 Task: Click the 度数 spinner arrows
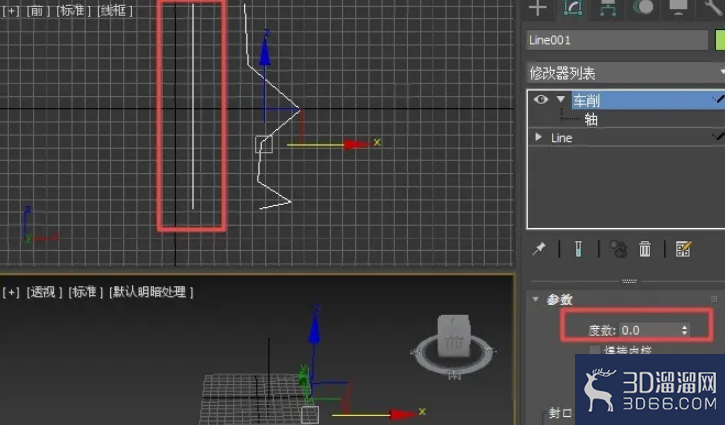pyautogui.click(x=684, y=330)
